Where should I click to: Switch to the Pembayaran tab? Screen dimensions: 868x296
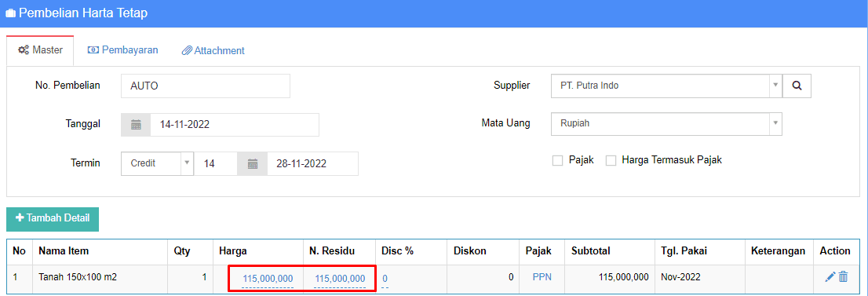coord(123,50)
